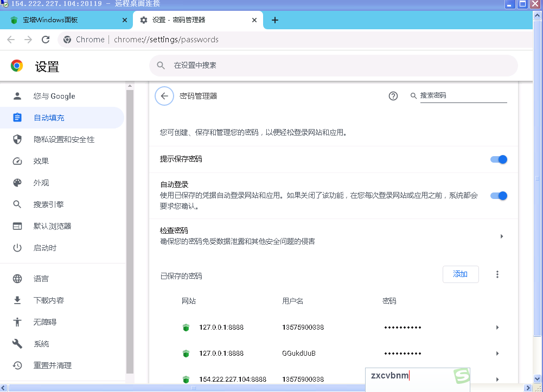This screenshot has width=543, height=392.
Task: Click the 语言 globe icon
Action: (x=17, y=279)
